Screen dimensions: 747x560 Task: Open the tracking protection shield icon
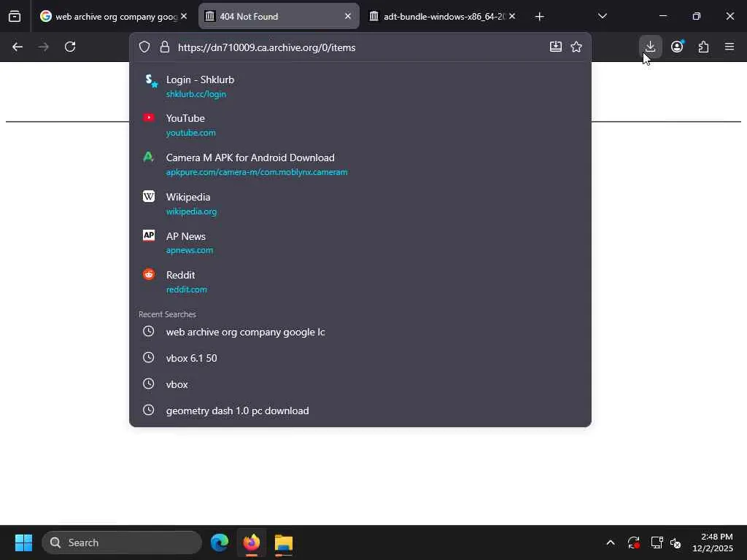click(144, 47)
